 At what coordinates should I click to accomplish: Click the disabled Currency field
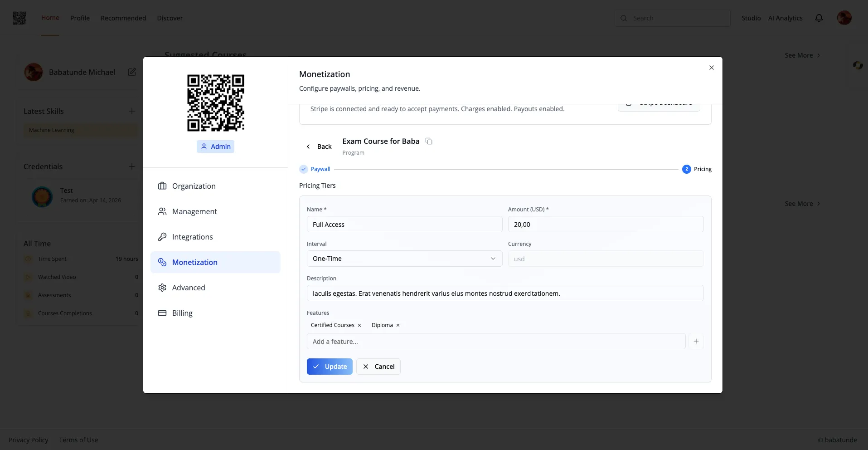606,259
